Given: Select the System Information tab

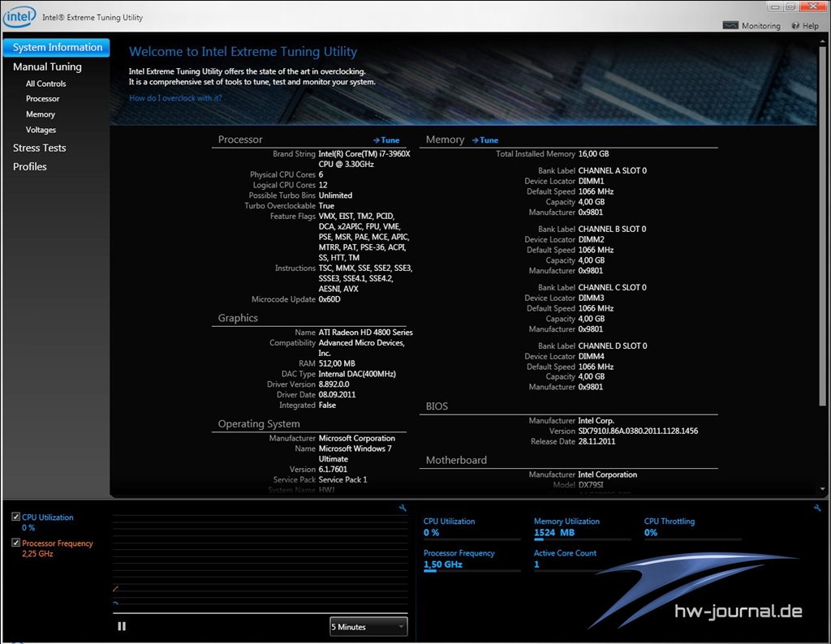Looking at the screenshot, I should pos(57,47).
